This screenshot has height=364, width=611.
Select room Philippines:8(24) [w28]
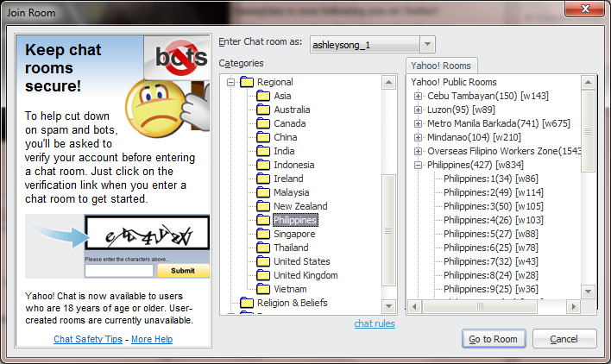491,276
